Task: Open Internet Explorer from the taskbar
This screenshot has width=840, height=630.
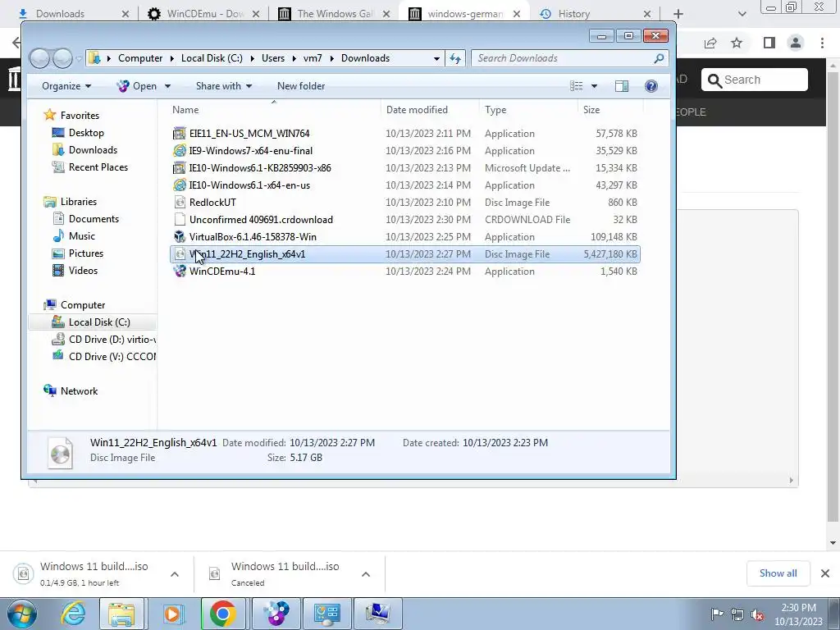Action: pyautogui.click(x=73, y=614)
